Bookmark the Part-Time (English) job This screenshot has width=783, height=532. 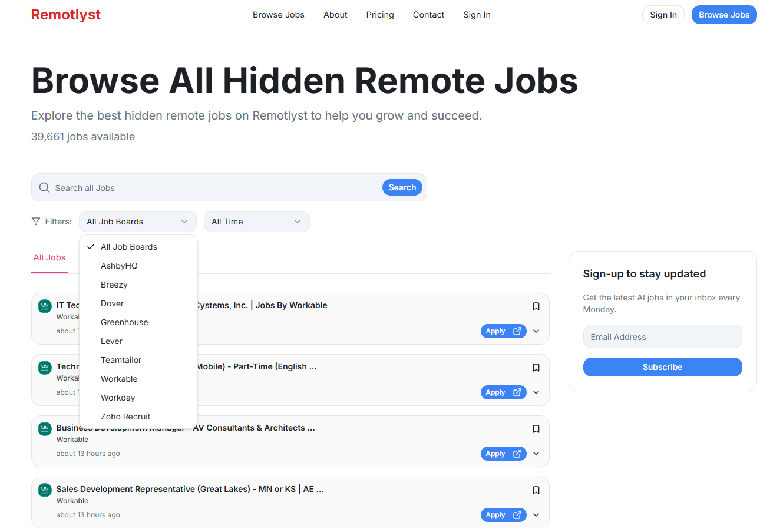[536, 368]
